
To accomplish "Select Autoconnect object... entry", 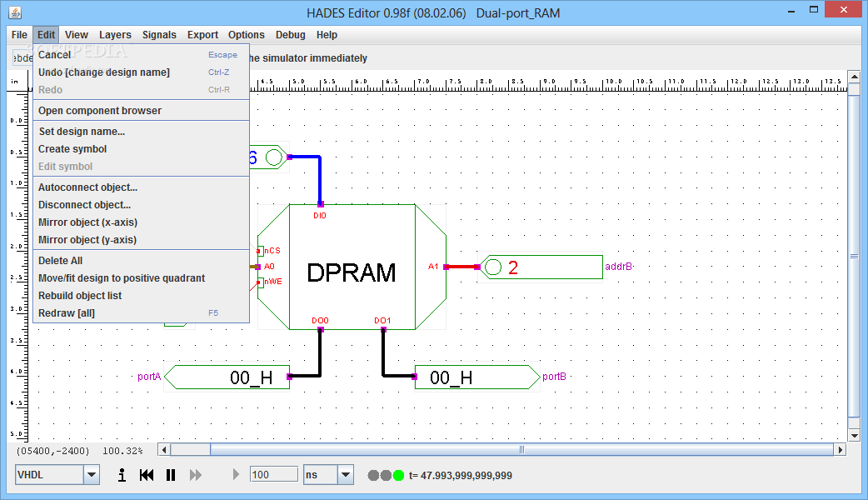I will tap(141, 187).
